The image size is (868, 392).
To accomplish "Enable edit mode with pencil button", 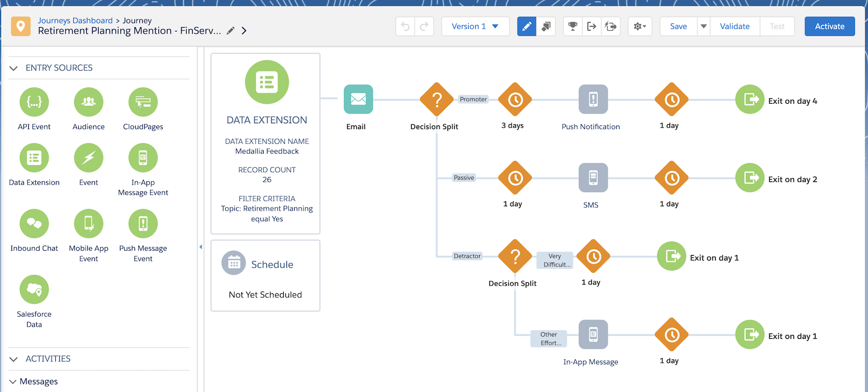I will [526, 26].
